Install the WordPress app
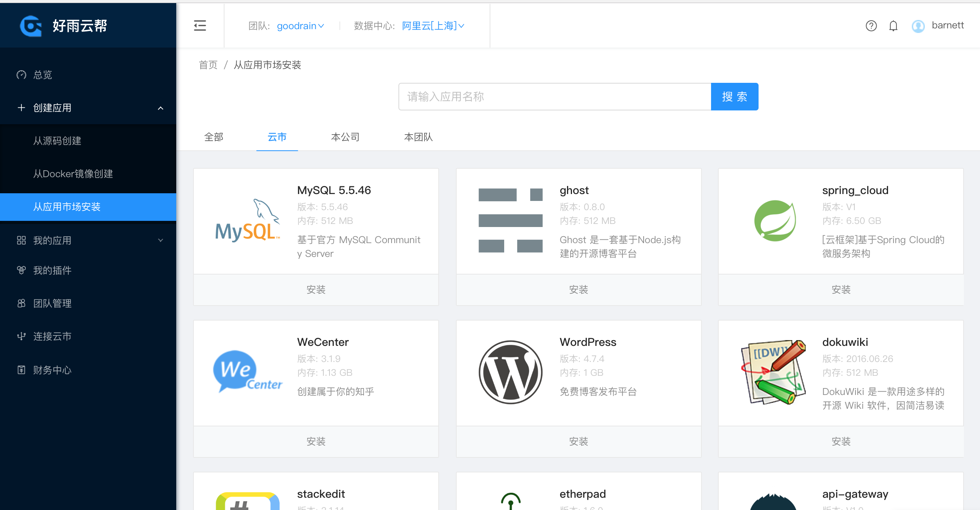The height and width of the screenshot is (510, 980). click(x=578, y=441)
